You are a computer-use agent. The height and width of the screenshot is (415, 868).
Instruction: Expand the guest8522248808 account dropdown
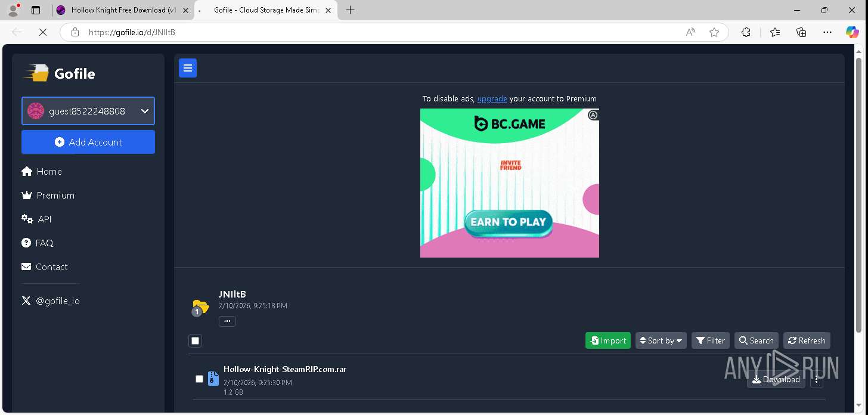(88, 111)
